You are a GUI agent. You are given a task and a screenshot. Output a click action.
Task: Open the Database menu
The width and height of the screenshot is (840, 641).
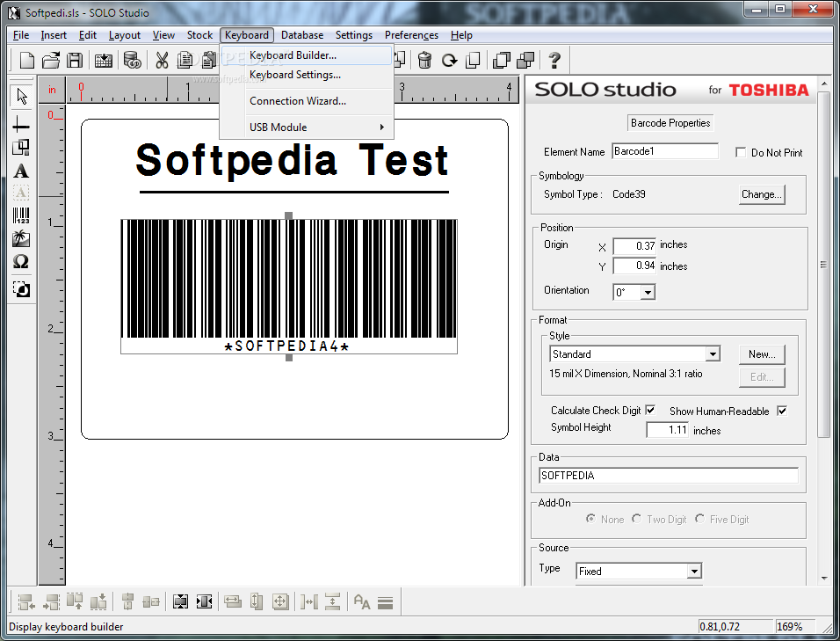click(x=302, y=35)
